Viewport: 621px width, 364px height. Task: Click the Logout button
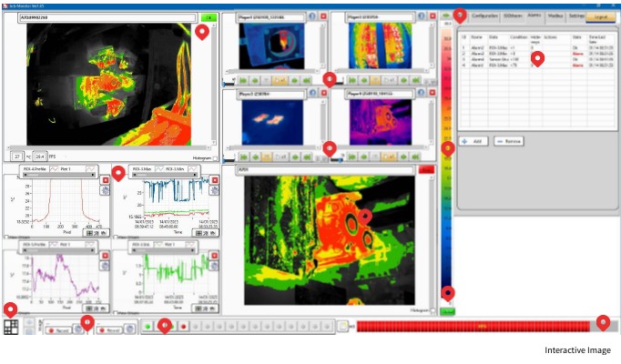pyautogui.click(x=601, y=16)
